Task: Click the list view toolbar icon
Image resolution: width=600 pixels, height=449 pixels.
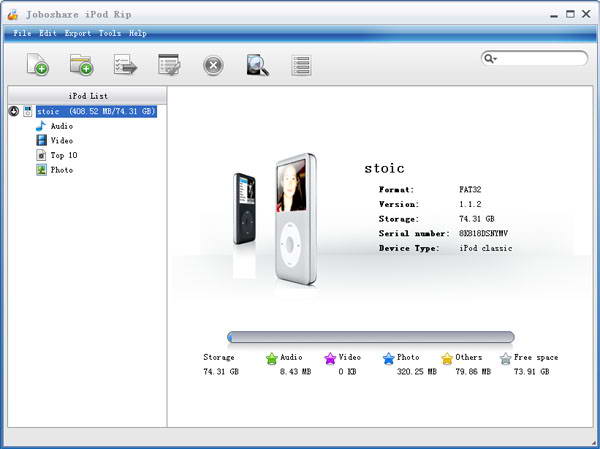Action: coord(301,65)
